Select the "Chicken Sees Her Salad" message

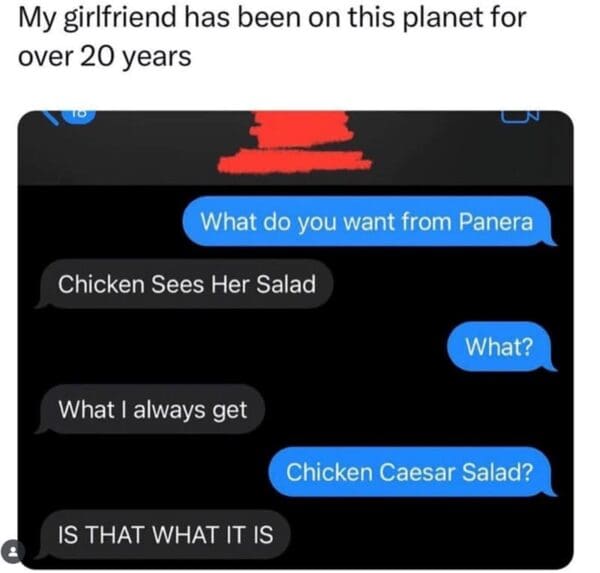(186, 284)
